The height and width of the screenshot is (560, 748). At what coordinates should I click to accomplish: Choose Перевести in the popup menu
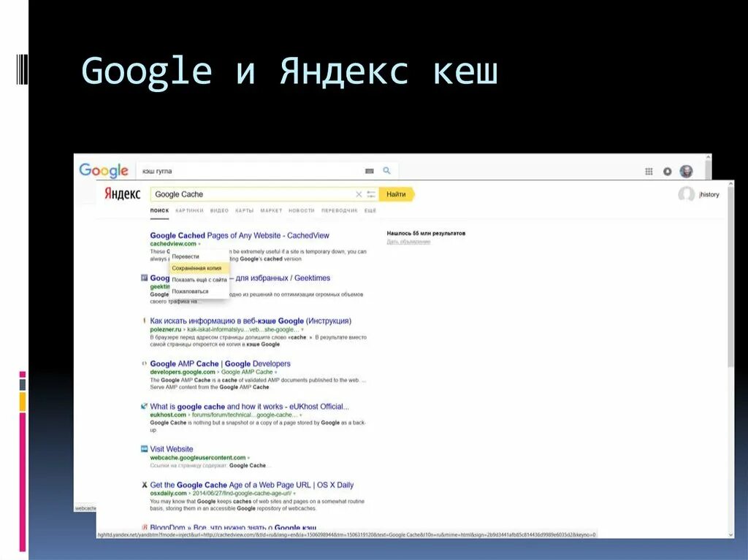199,256
